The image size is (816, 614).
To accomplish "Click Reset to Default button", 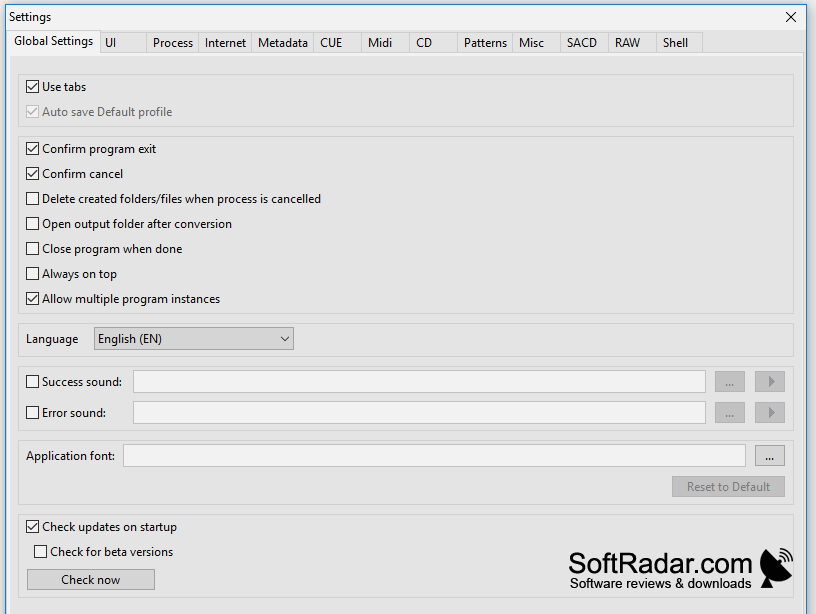I will [x=728, y=487].
